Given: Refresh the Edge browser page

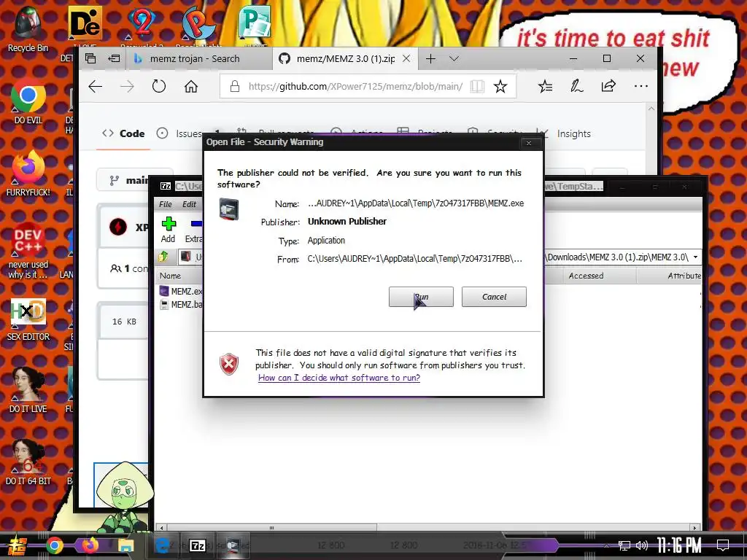Looking at the screenshot, I should [158, 86].
